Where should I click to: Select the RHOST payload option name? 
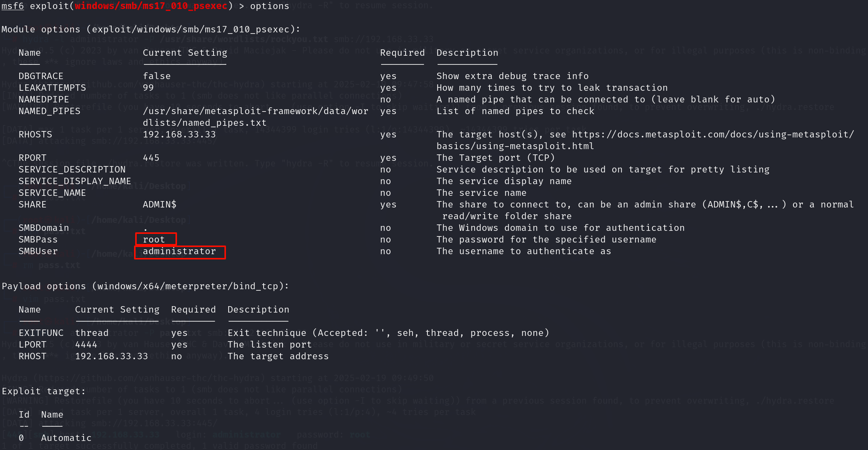click(32, 356)
